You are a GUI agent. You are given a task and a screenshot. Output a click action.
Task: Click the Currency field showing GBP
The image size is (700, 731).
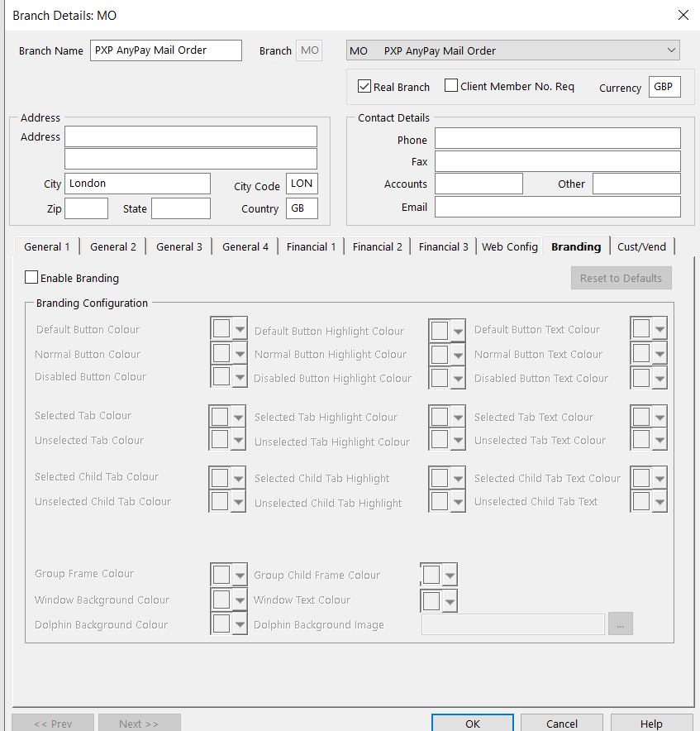pyautogui.click(x=664, y=87)
